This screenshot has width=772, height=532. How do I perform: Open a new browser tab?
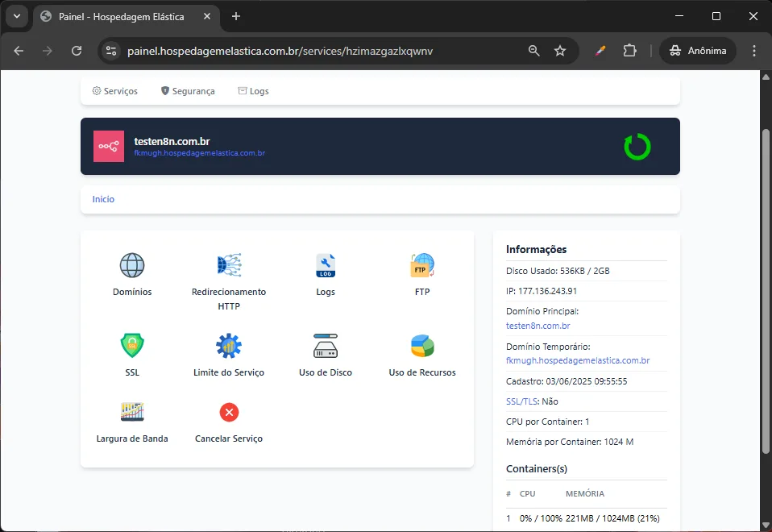(x=236, y=16)
